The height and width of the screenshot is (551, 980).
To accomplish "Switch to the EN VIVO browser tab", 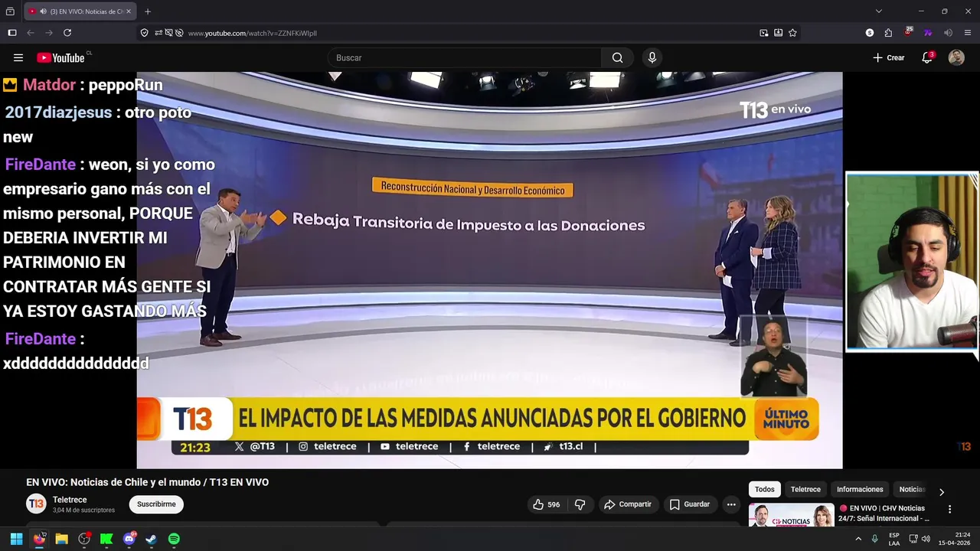I will pyautogui.click(x=80, y=11).
